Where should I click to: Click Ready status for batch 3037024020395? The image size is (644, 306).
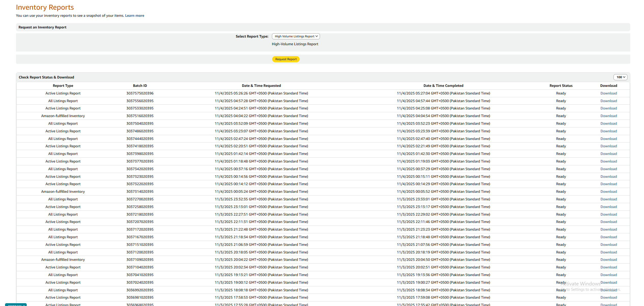point(561,282)
